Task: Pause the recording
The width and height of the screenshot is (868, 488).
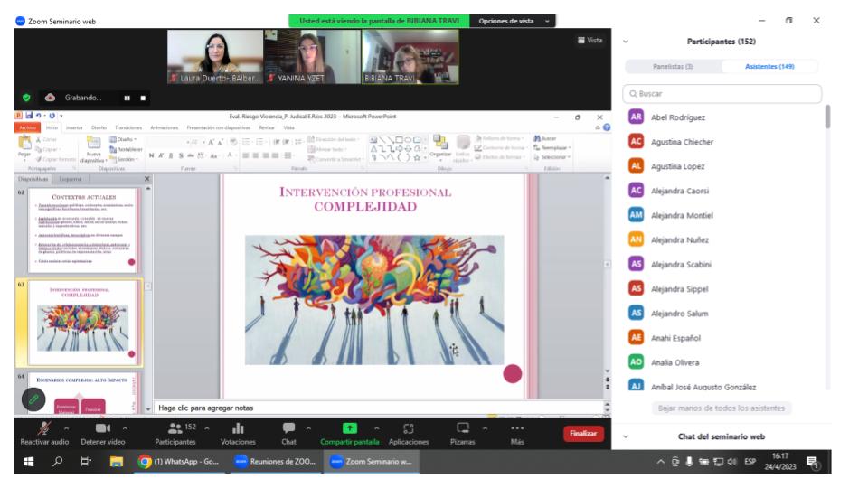Action: 127,98
